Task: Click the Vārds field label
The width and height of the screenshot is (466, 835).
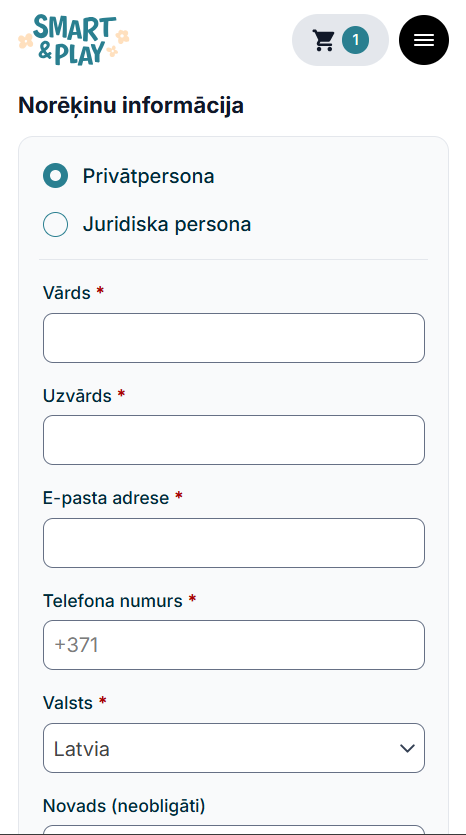Action: point(67,292)
